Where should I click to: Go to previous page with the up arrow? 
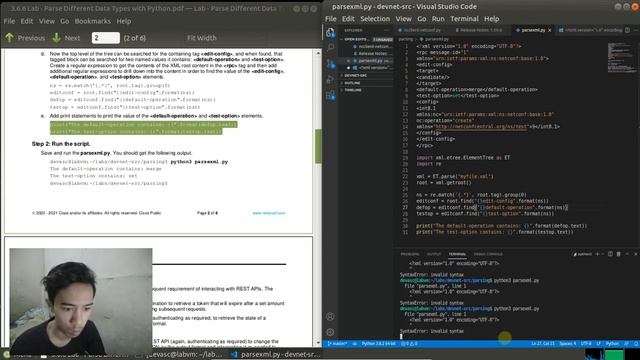(9, 38)
